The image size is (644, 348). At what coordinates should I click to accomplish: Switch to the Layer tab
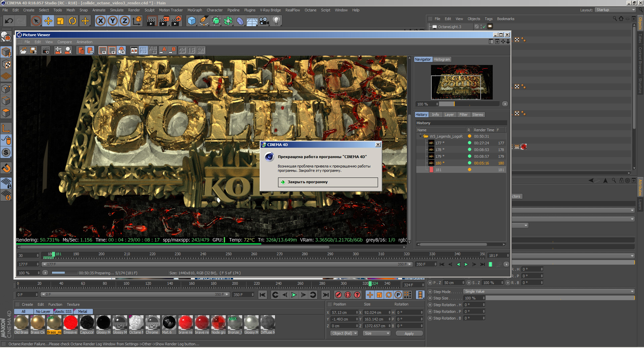[x=449, y=115]
